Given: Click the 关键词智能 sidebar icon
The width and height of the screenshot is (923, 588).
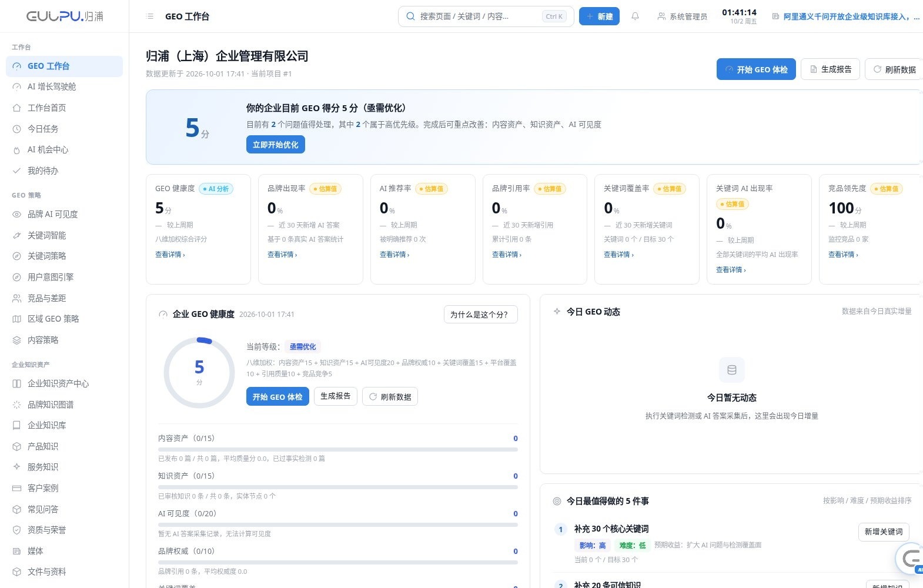Looking at the screenshot, I should point(16,235).
